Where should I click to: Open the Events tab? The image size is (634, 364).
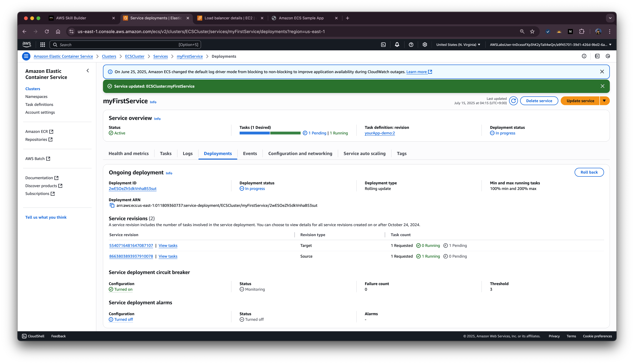point(250,153)
